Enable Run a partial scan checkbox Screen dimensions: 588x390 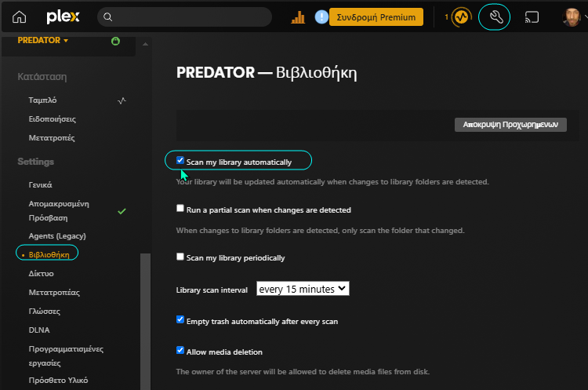pos(180,208)
